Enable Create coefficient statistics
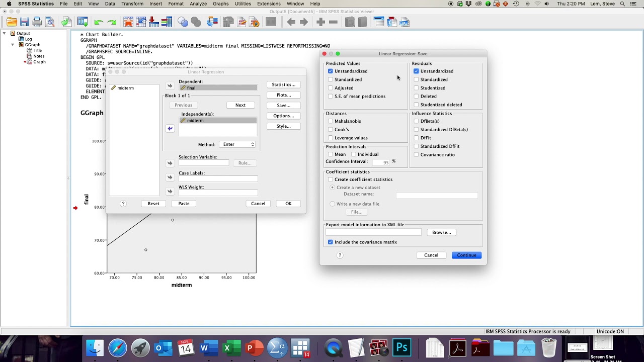Viewport: 644px width, 362px height. point(330,179)
